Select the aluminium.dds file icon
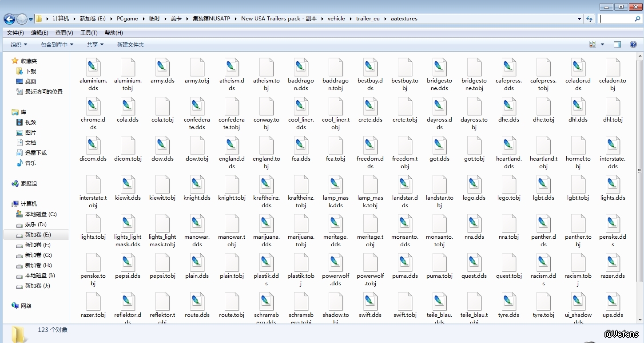 [x=93, y=67]
